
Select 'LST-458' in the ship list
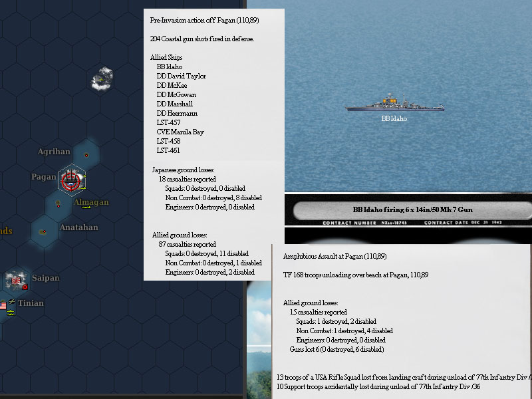[x=168, y=141]
